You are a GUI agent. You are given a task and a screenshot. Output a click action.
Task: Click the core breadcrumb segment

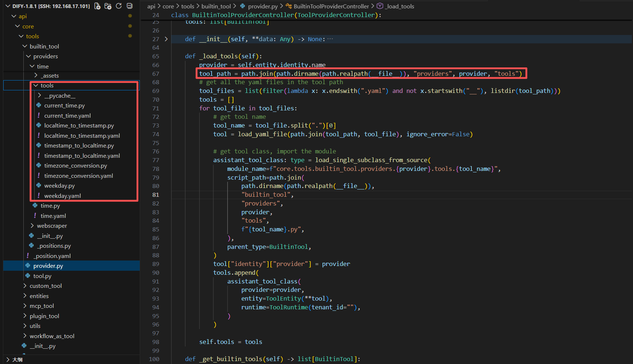pyautogui.click(x=168, y=6)
